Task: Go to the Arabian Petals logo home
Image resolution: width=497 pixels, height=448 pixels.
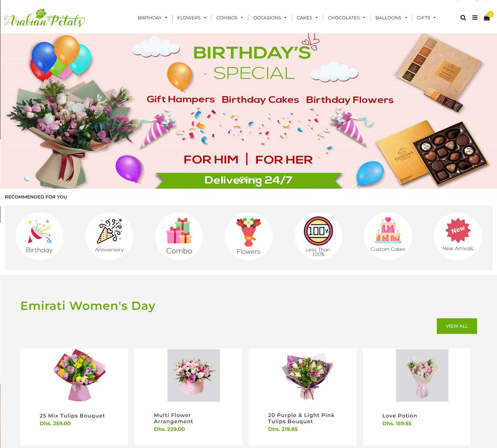Action: click(44, 19)
